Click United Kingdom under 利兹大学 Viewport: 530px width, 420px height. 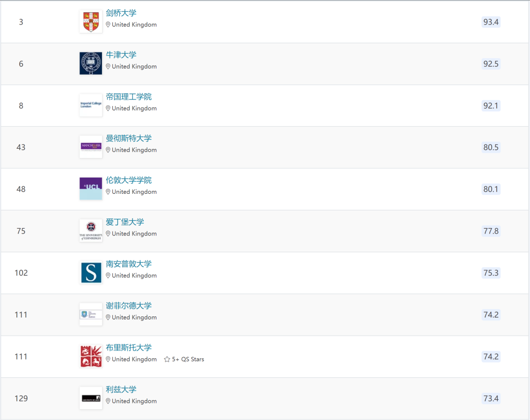click(134, 401)
